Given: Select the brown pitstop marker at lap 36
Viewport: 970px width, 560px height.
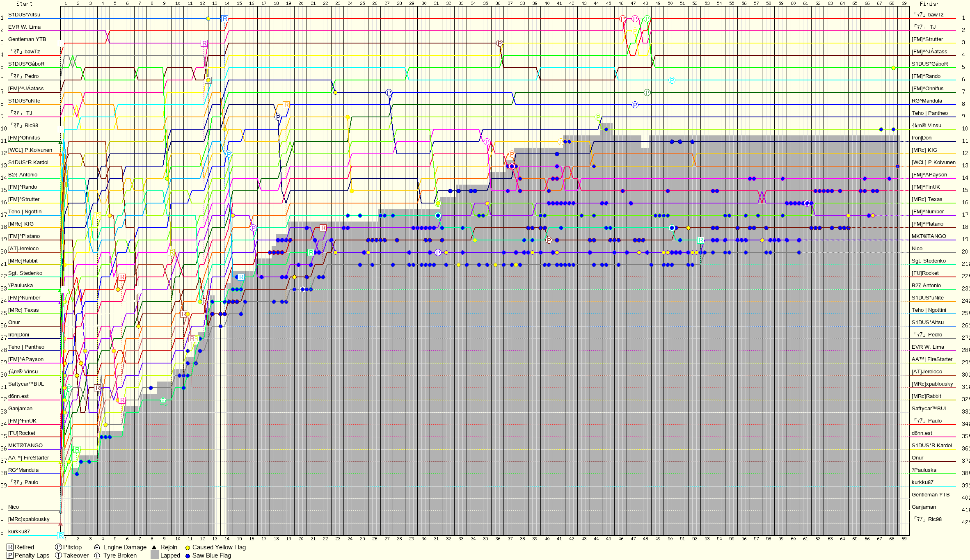Looking at the screenshot, I should pyautogui.click(x=499, y=43).
